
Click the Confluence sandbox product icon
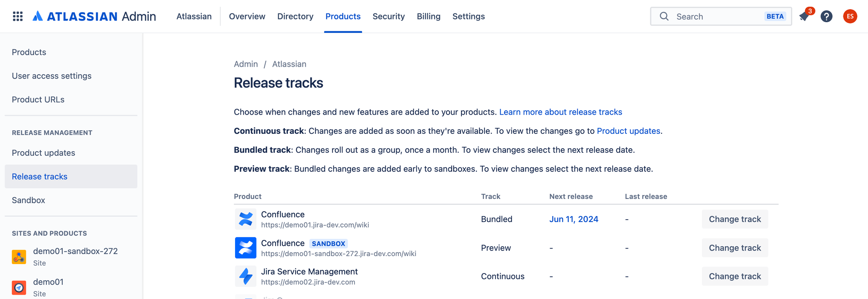tap(245, 248)
